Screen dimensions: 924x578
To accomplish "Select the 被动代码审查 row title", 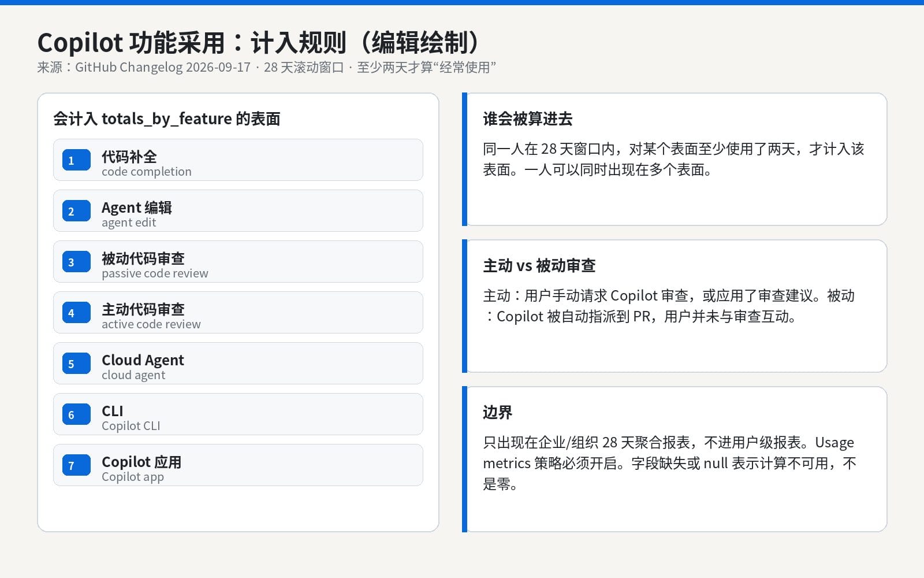I will point(143,258).
